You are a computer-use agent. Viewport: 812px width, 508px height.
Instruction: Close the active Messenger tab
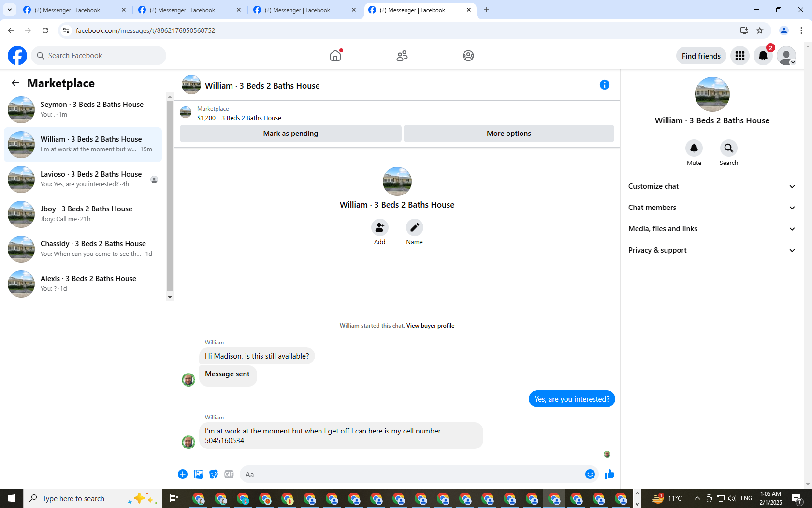469,10
